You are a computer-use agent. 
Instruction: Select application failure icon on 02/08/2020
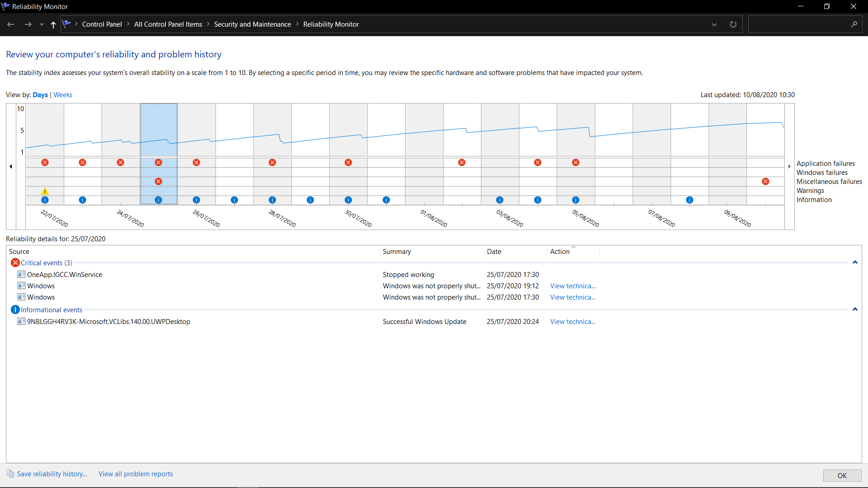pyautogui.click(x=462, y=162)
